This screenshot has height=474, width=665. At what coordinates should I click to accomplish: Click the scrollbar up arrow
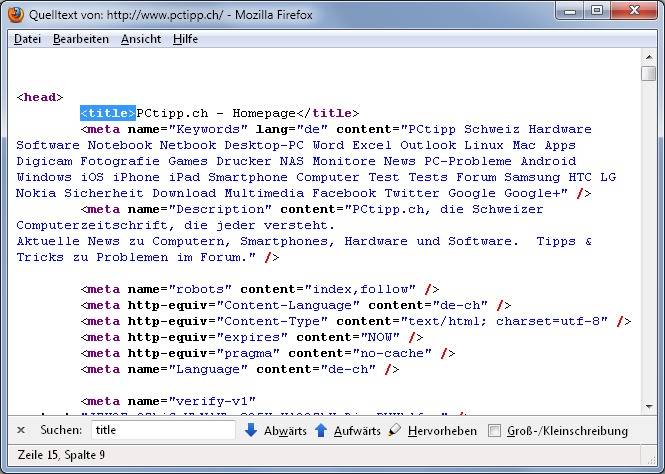click(x=648, y=58)
